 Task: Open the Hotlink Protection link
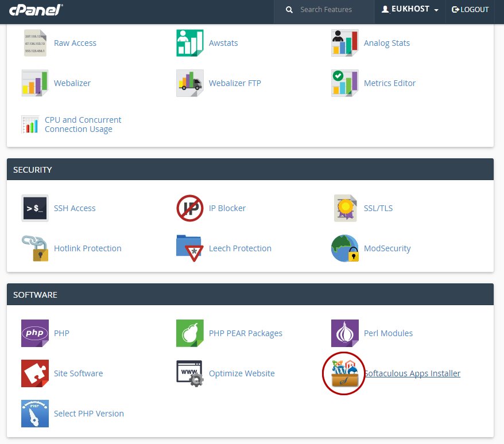click(x=88, y=248)
